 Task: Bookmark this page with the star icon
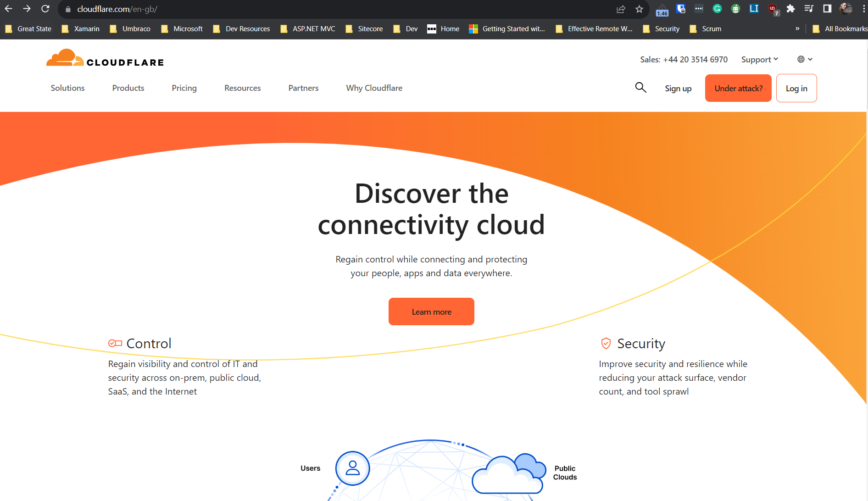[639, 9]
